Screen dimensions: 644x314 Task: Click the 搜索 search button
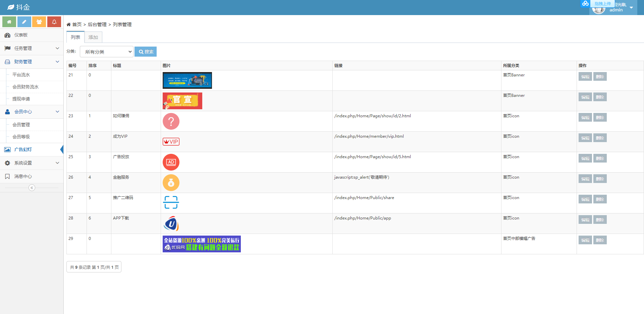coord(146,52)
